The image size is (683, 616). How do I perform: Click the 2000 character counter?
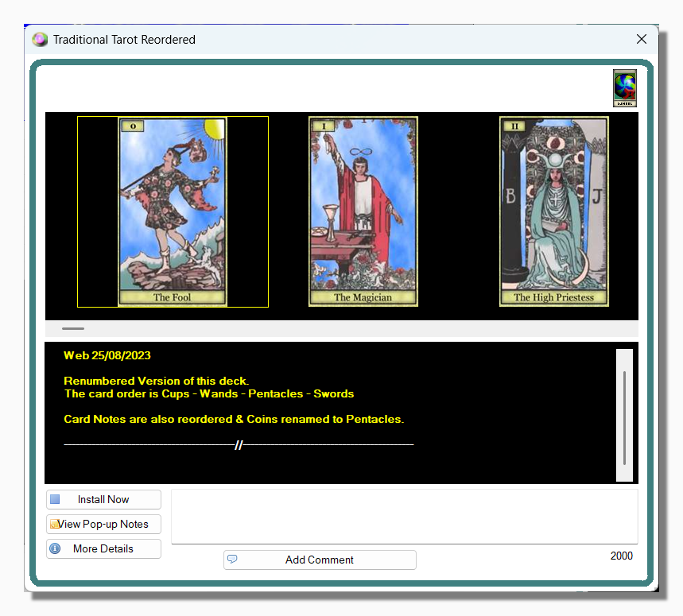[x=621, y=556]
